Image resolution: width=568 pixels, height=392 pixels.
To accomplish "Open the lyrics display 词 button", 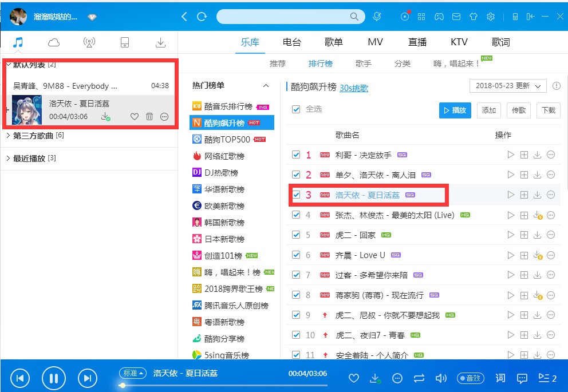I will [x=500, y=378].
